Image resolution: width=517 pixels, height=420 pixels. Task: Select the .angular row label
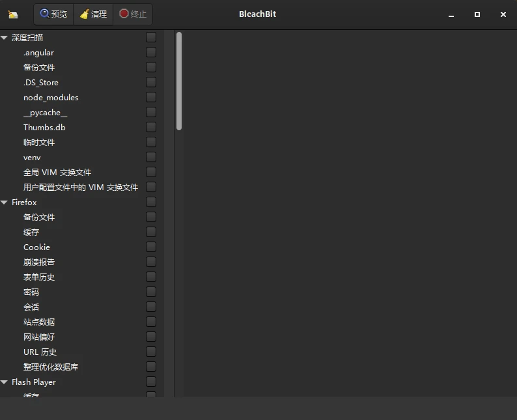coord(38,53)
